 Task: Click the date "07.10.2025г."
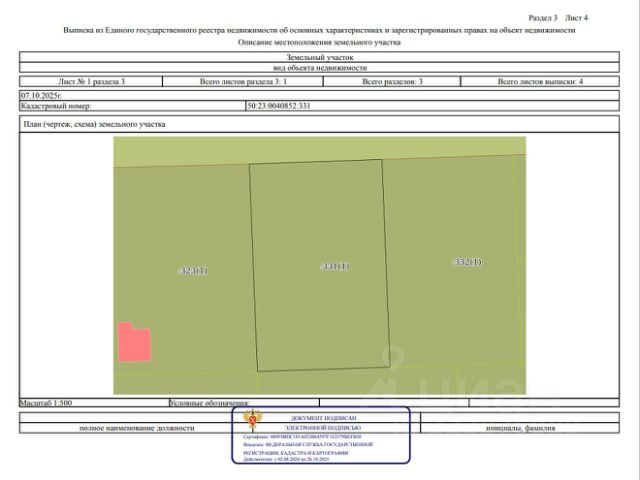41,96
